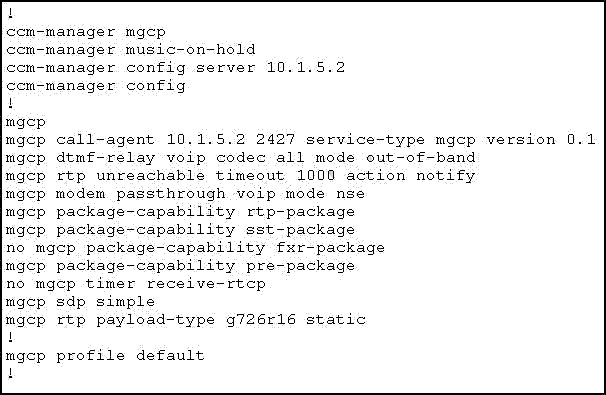
Task: Click the 'no mgcp package-capability fxr-package' line
Action: coord(195,248)
